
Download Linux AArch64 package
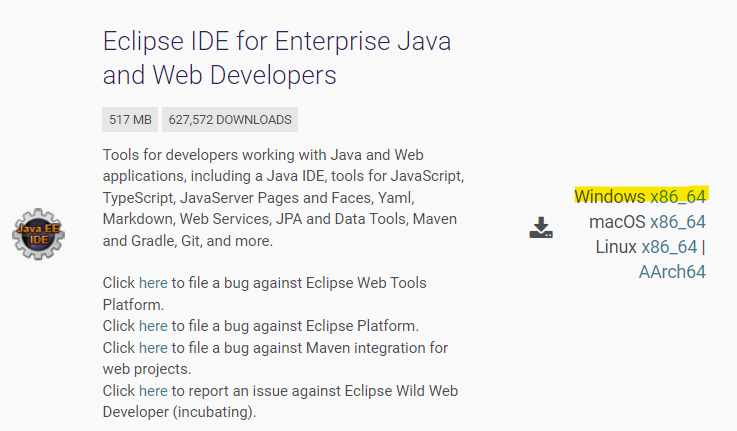click(672, 272)
